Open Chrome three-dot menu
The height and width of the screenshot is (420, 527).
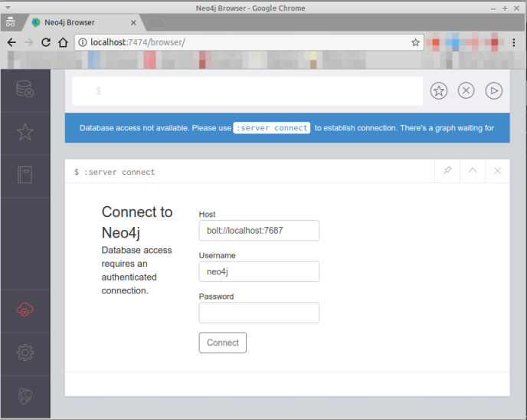513,42
